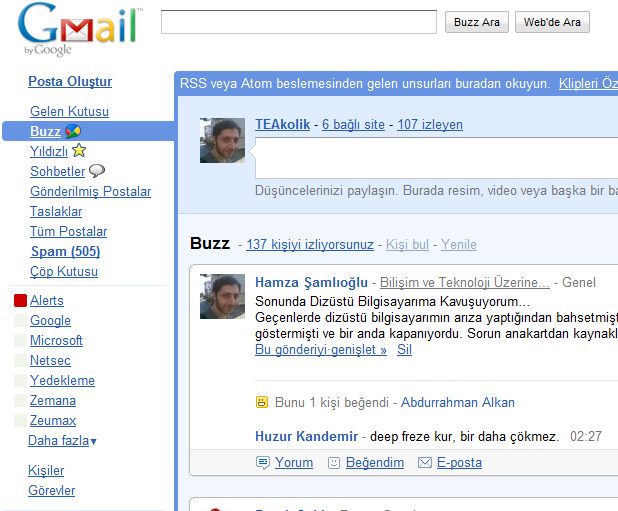The height and width of the screenshot is (511, 618).
Task: Open Görevler tasks
Action: click(x=52, y=491)
